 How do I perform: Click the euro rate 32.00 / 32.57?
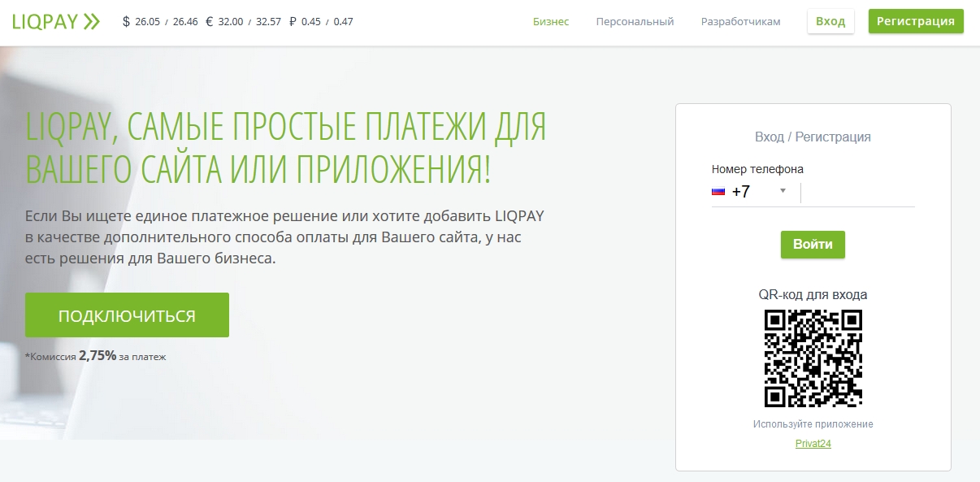coord(249,22)
